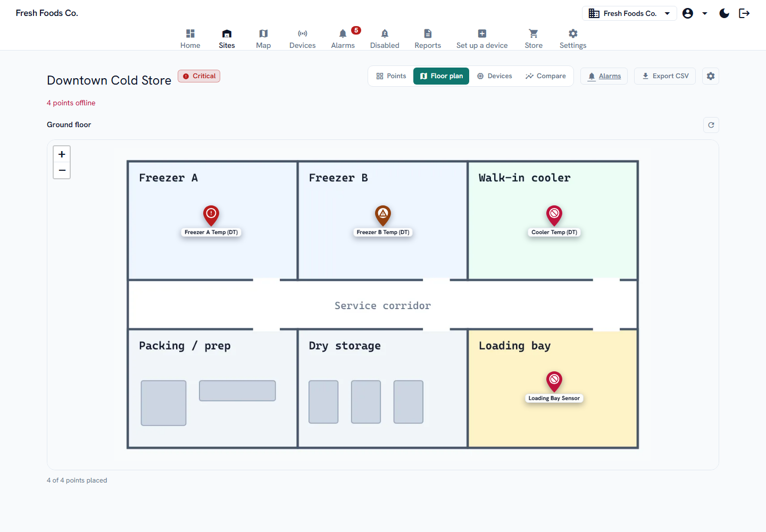Open the site Alarms link
The image size is (766, 532).
click(604, 76)
